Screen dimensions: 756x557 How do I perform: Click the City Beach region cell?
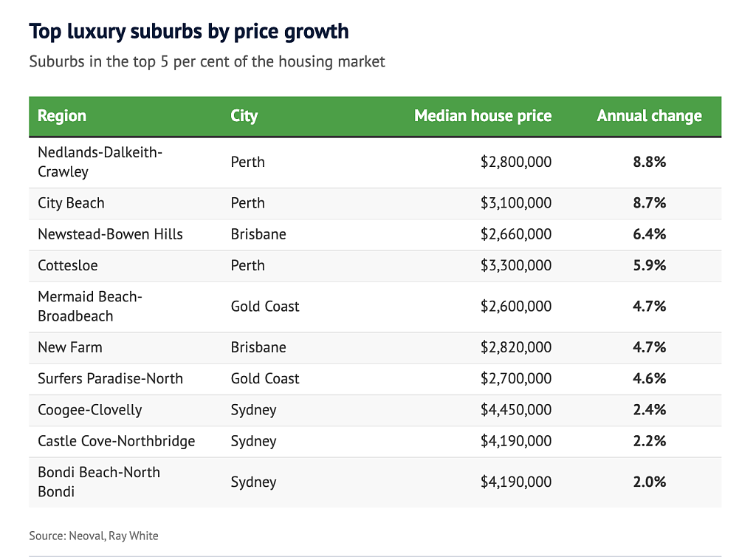click(x=71, y=203)
